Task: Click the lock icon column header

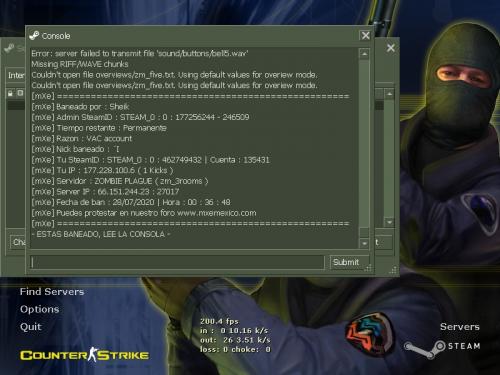Action: 10,93
